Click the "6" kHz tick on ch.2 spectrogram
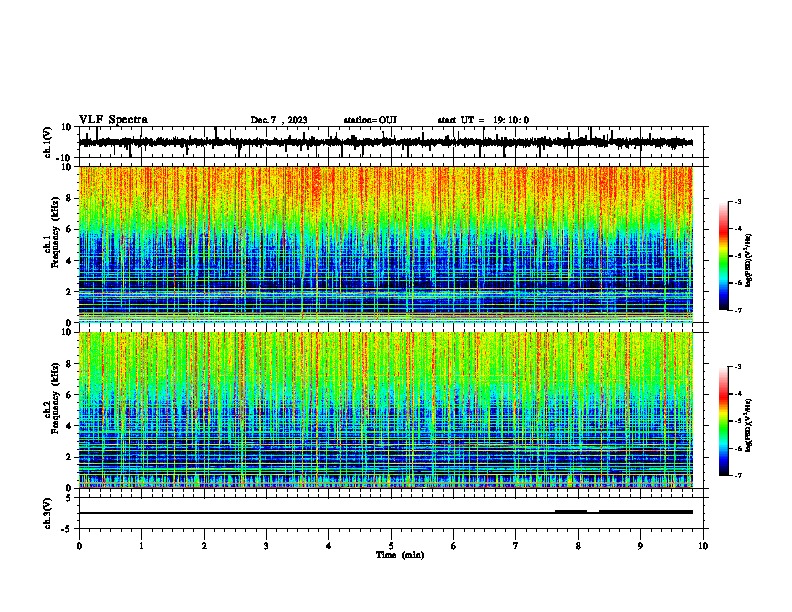This screenshot has height=612, width=792. point(69,394)
